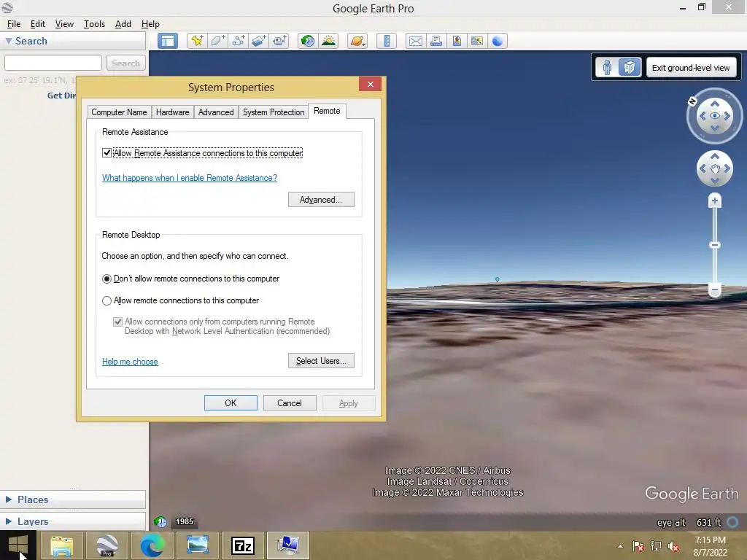Switch between Earth, Sky and planets icon
This screenshot has height=560, width=747.
357,41
